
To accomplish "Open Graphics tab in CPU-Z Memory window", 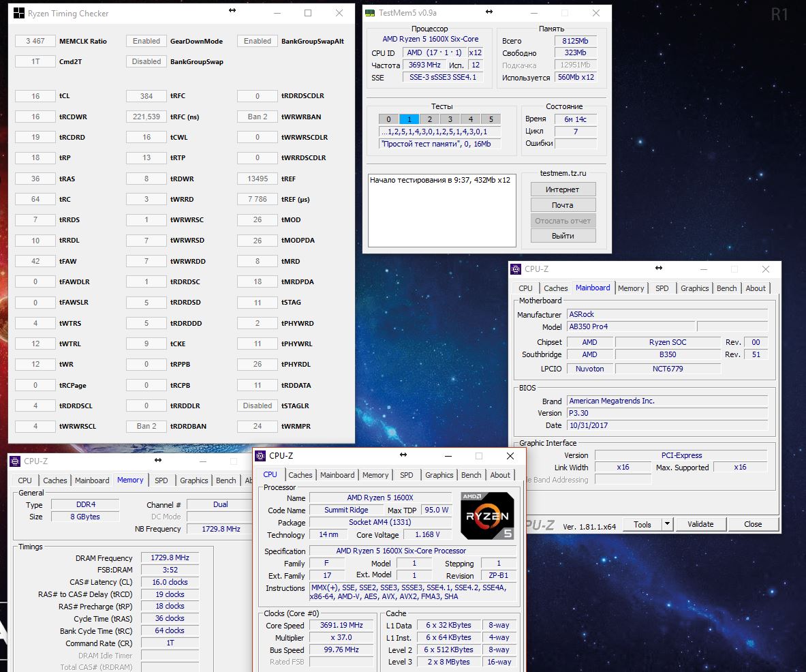I will 193,480.
